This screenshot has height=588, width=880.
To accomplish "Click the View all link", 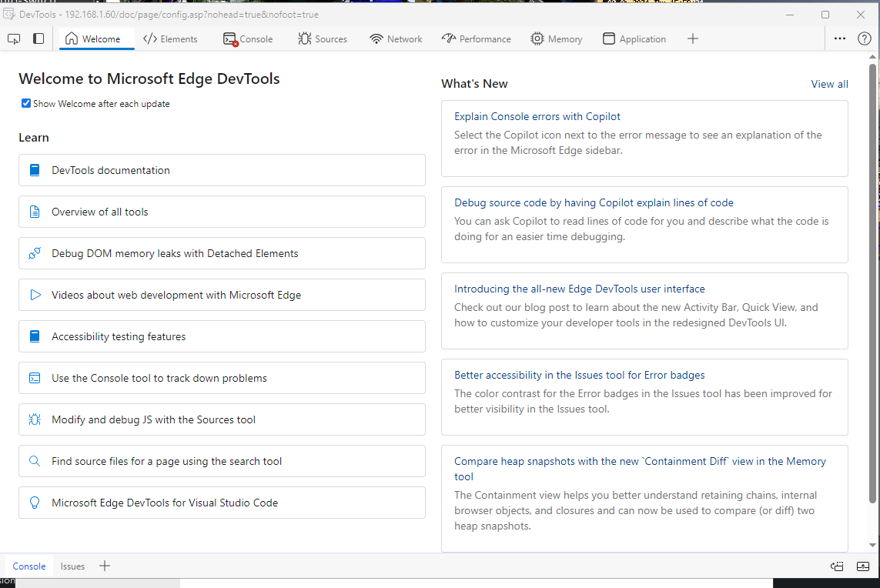I will coord(829,84).
